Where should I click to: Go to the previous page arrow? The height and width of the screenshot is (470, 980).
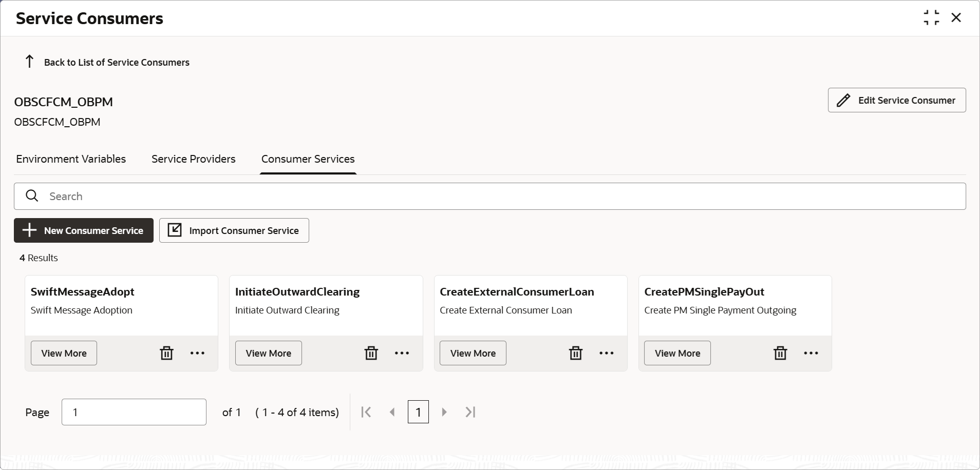(x=392, y=412)
